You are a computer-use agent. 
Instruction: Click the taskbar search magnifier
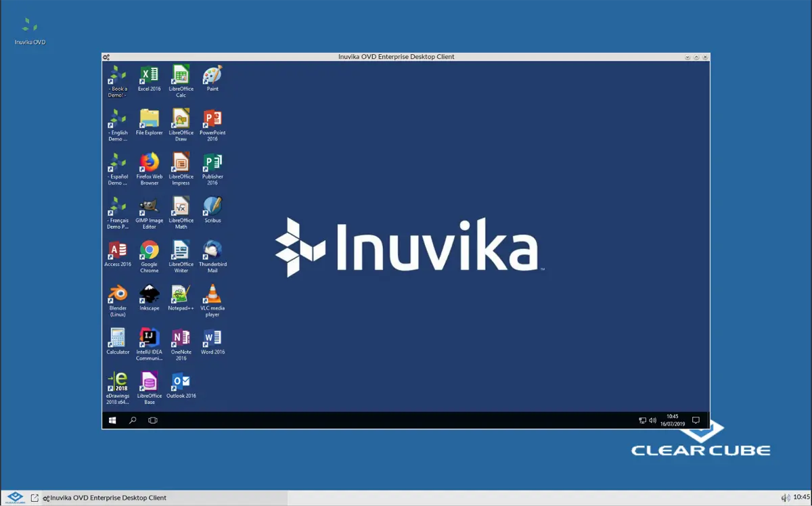(133, 420)
